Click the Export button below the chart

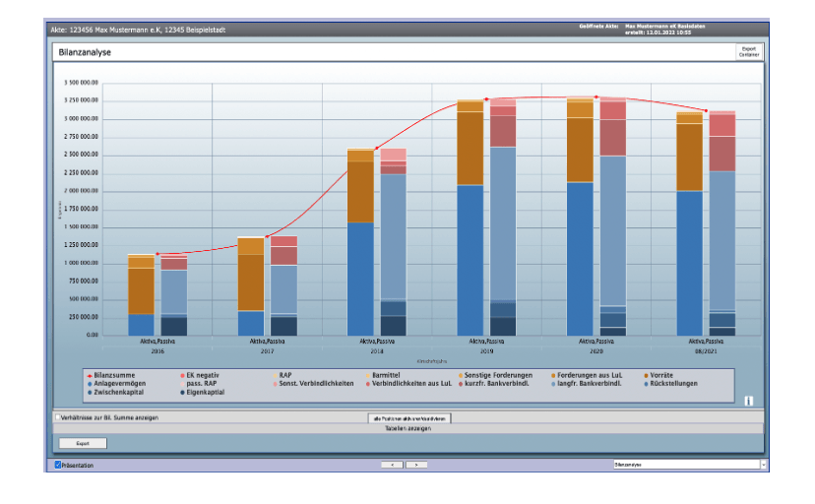pos(84,443)
